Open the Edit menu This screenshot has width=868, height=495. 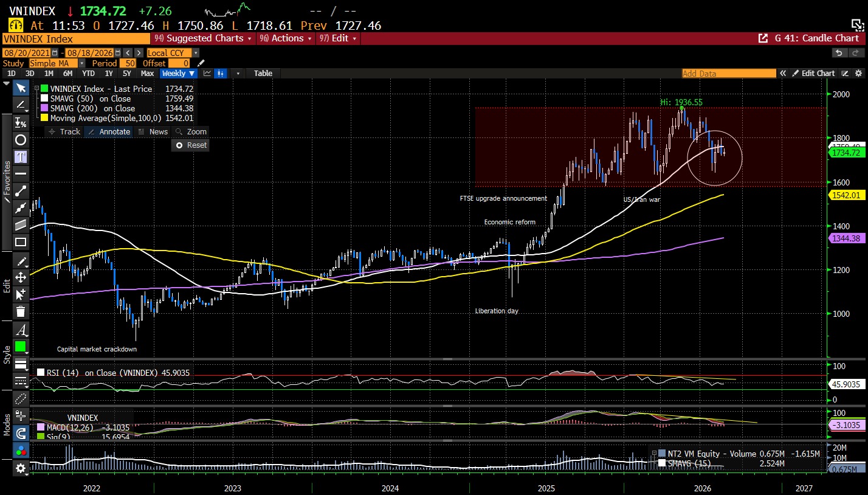pyautogui.click(x=338, y=38)
